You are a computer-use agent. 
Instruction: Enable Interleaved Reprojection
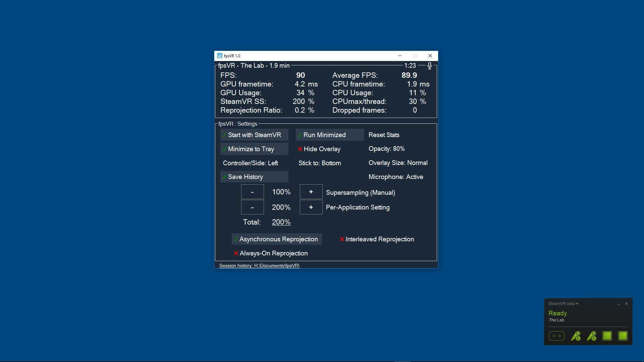[377, 239]
